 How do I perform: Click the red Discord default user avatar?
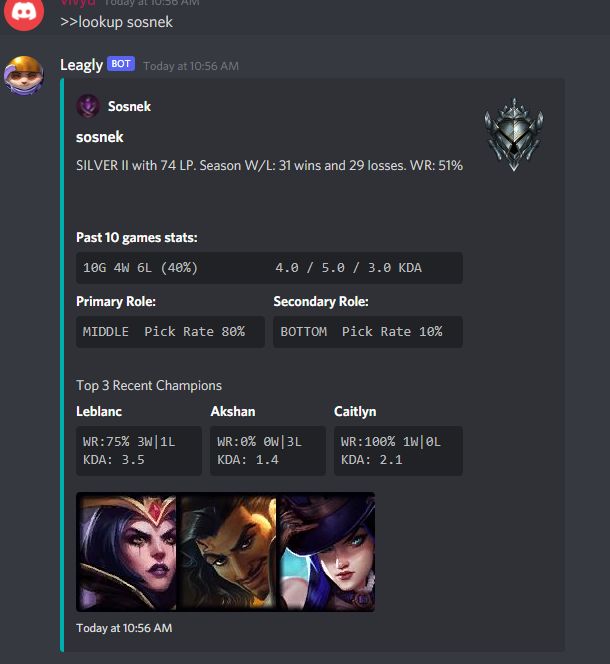[24, 13]
